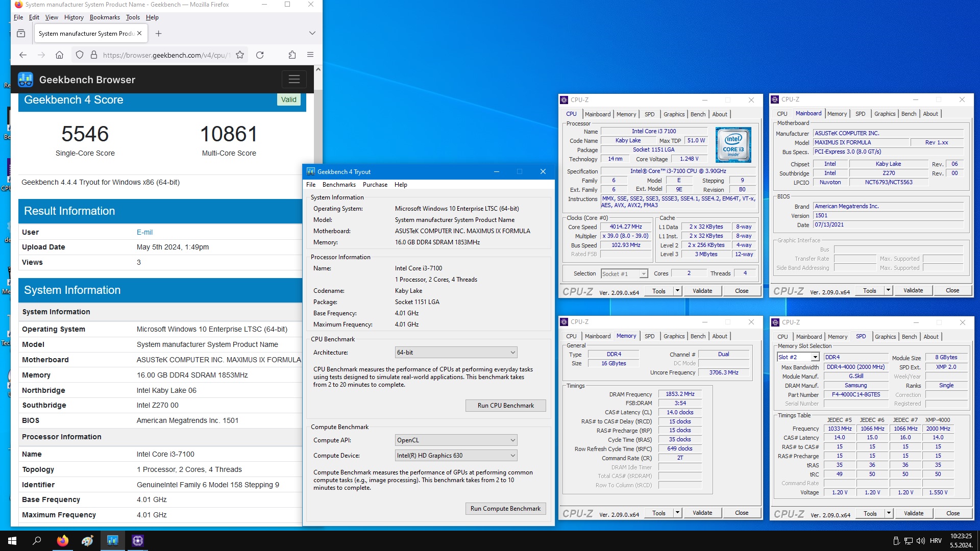Image resolution: width=980 pixels, height=551 pixels.
Task: Open the Firefox application hamburger menu
Action: point(310,55)
